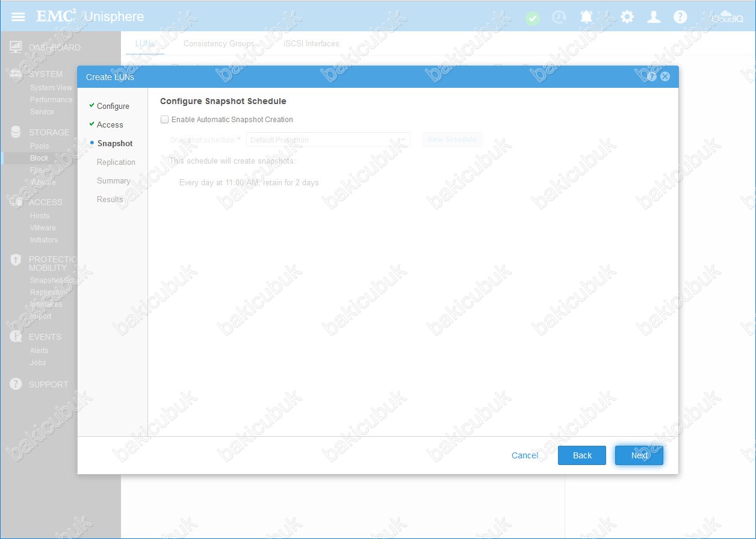Close the Create LUNs dialog

665,76
